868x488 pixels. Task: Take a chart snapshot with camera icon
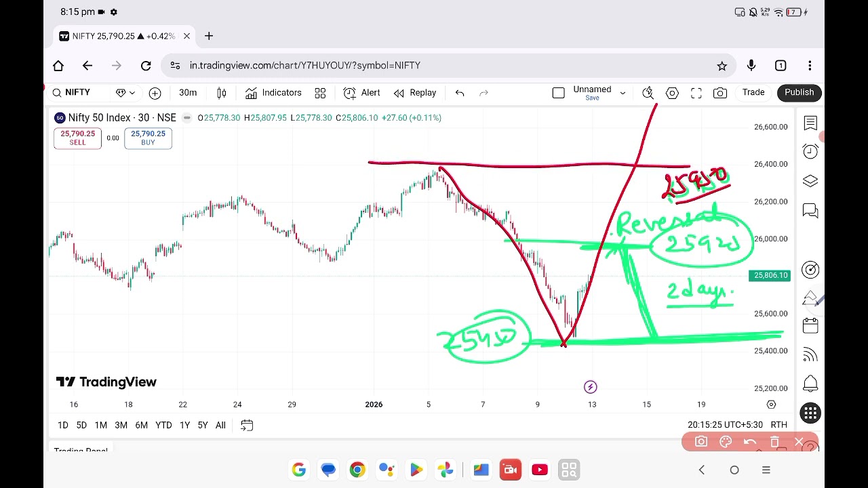720,93
